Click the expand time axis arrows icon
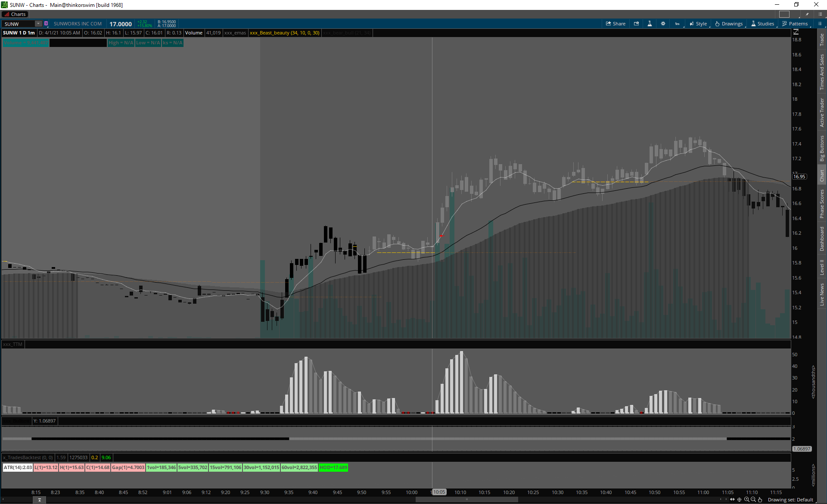The image size is (827, 504). tap(732, 500)
